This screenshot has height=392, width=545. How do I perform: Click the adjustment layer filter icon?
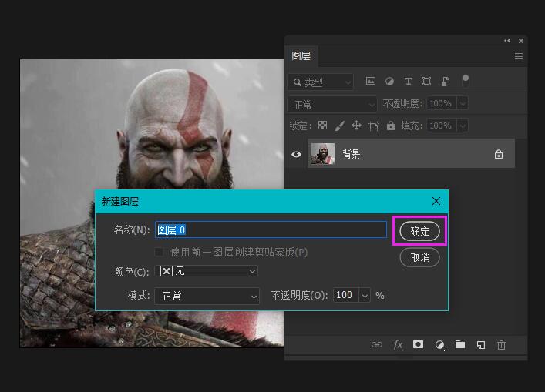(389, 81)
